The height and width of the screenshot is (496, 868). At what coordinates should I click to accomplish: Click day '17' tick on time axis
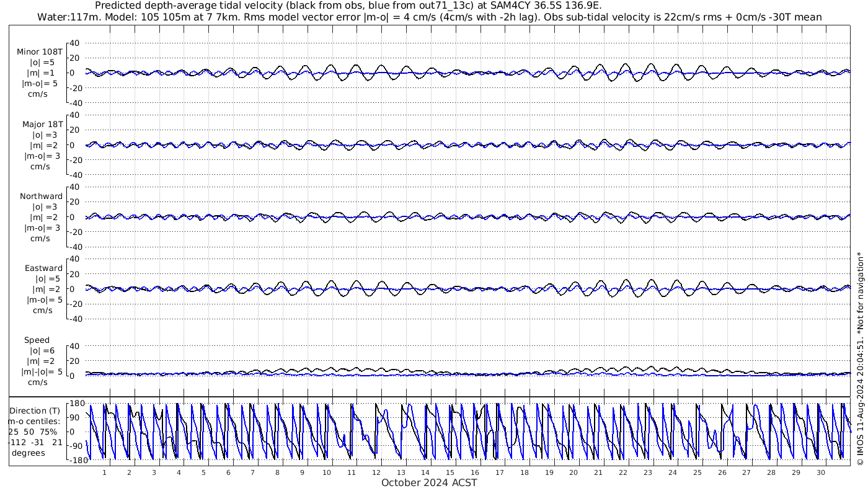(x=500, y=472)
